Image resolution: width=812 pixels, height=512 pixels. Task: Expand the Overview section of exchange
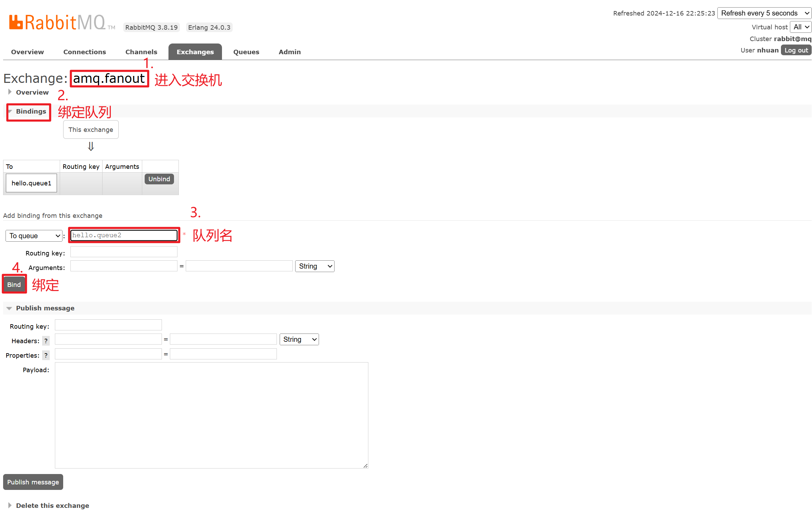[x=28, y=92]
